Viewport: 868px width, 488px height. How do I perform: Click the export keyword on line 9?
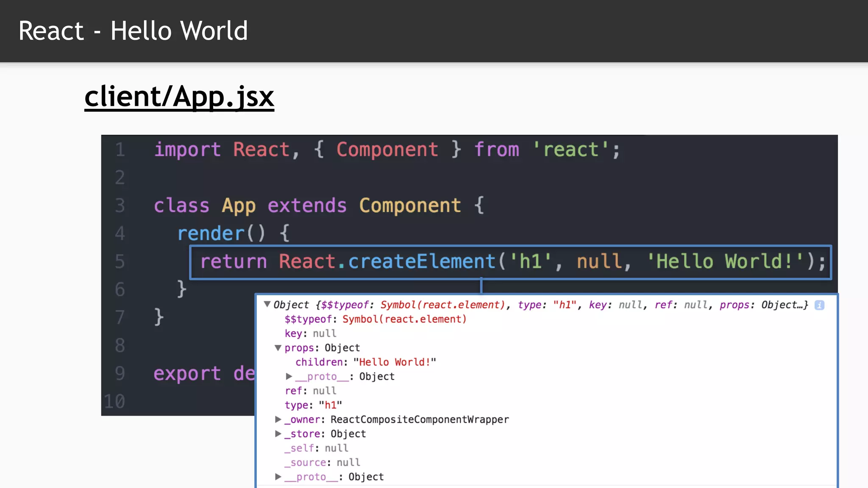pos(187,374)
